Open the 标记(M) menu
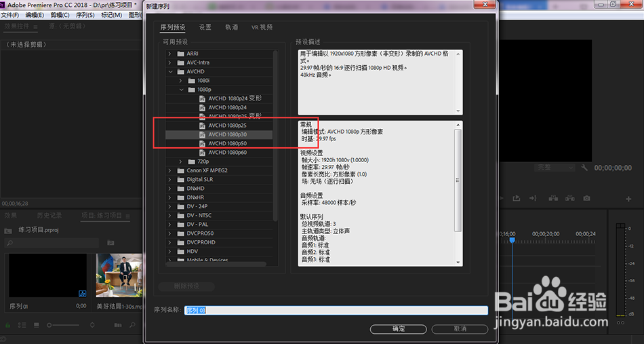 point(111,15)
